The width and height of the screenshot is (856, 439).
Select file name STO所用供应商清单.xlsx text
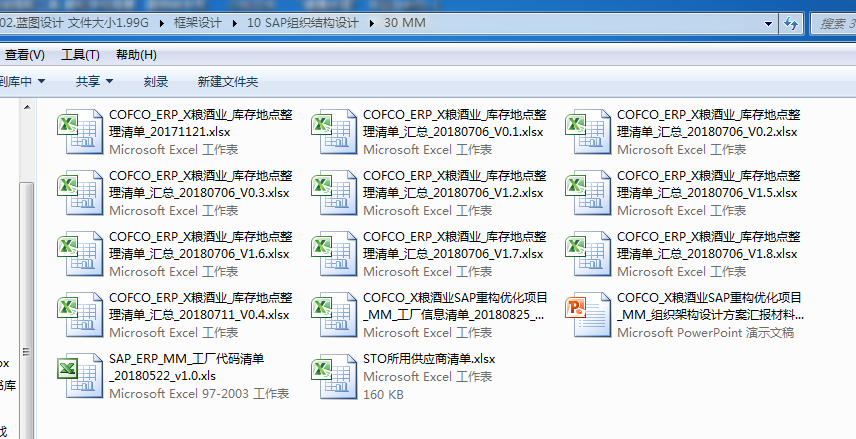(x=429, y=359)
